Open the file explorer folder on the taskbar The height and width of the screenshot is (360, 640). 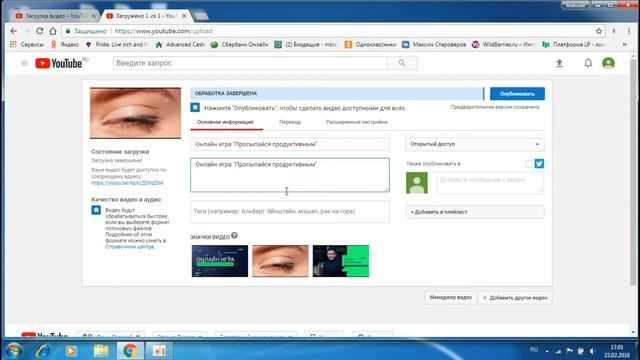[x=101, y=351]
